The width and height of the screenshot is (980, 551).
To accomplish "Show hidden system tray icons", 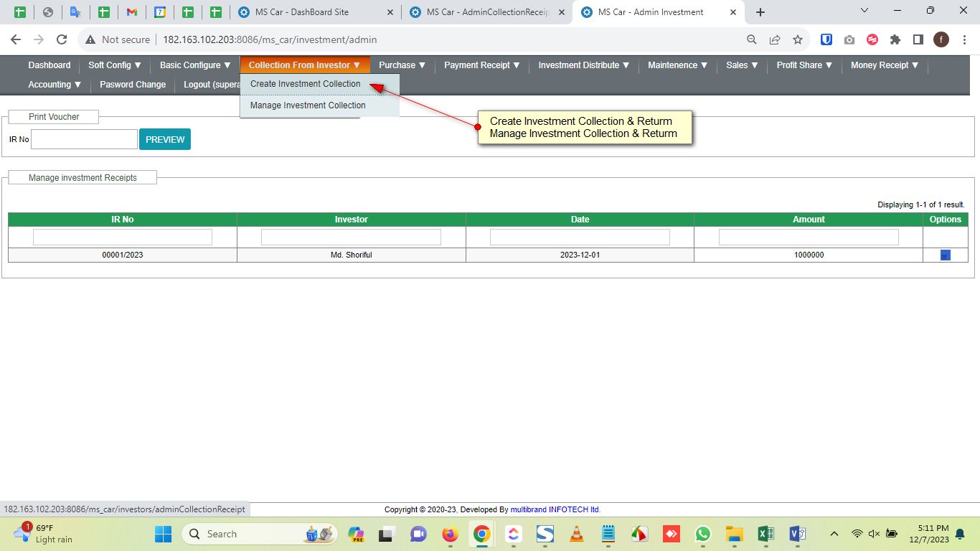I will click(x=834, y=534).
